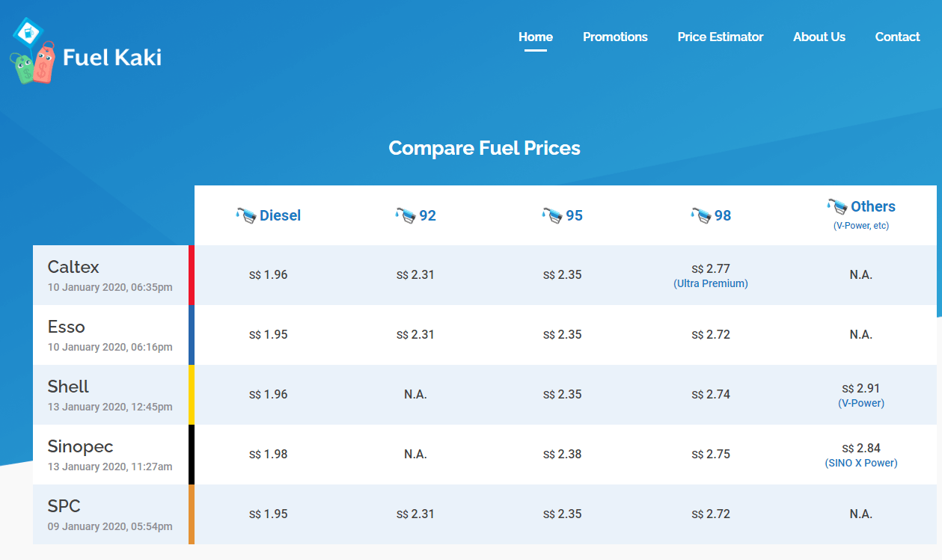
Task: Click the pump icon on the 92 column
Action: point(404,215)
